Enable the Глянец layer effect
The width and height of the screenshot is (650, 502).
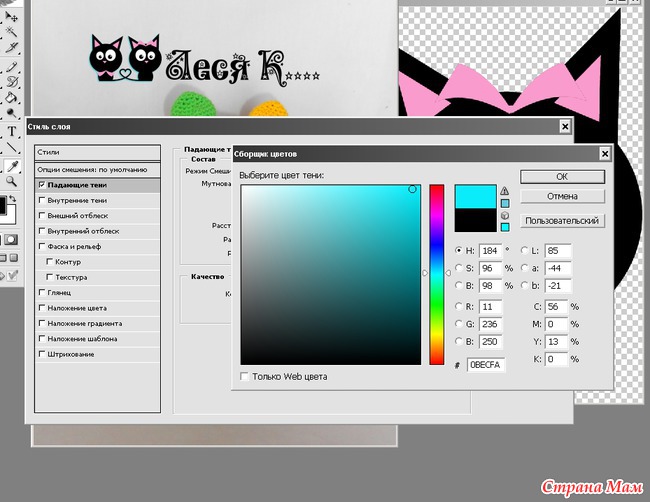pyautogui.click(x=41, y=293)
